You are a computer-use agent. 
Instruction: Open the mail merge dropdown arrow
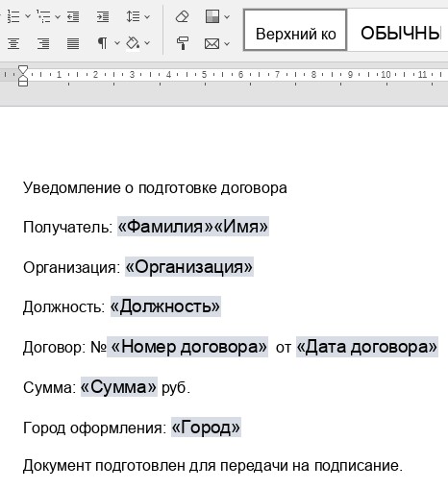coord(227,43)
